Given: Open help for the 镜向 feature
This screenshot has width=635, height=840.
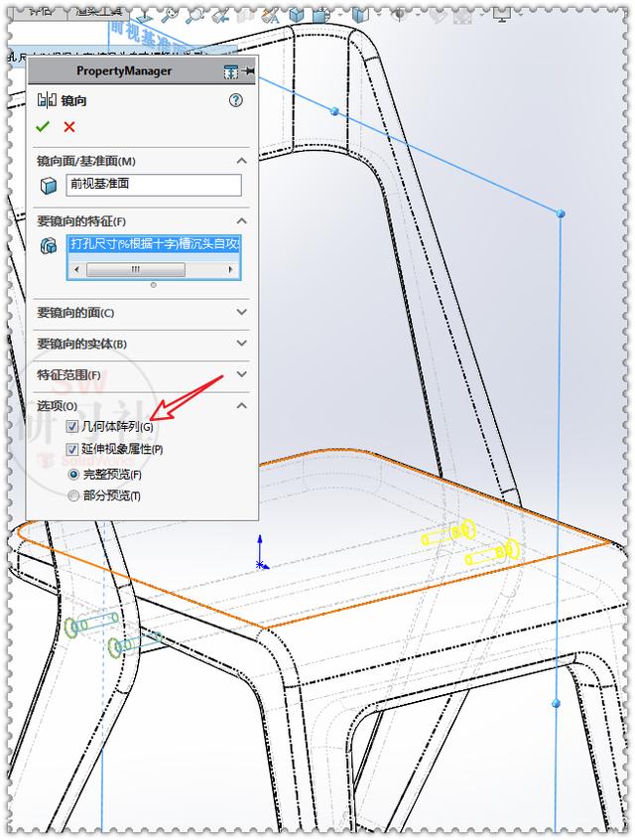Looking at the screenshot, I should [235, 100].
